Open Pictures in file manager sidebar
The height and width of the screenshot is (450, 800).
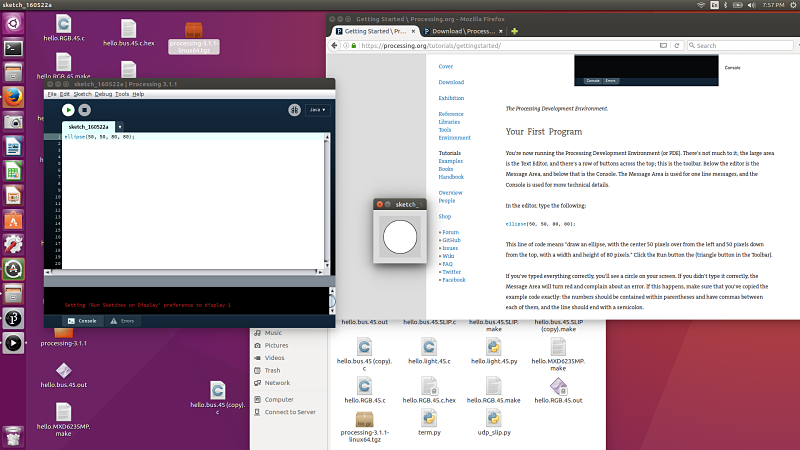[x=276, y=345]
